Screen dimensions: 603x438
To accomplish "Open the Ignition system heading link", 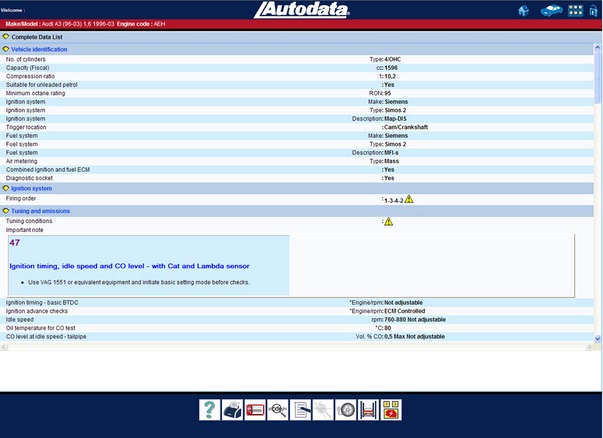I will point(32,188).
